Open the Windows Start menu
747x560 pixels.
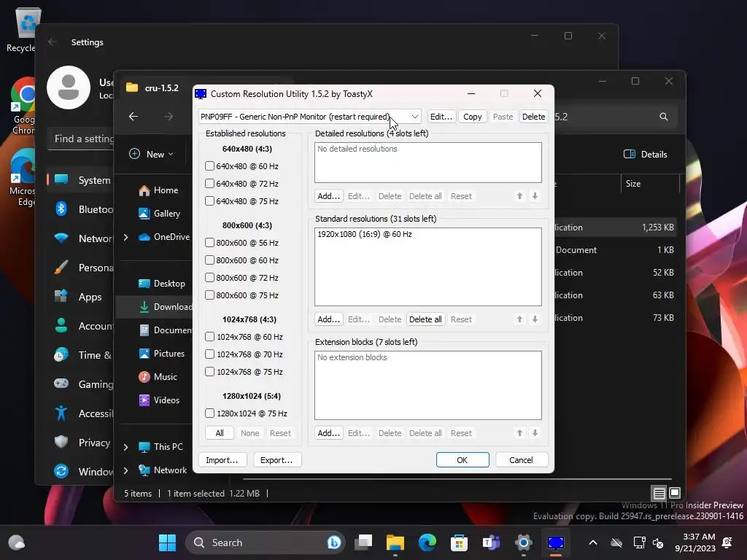pyautogui.click(x=167, y=542)
